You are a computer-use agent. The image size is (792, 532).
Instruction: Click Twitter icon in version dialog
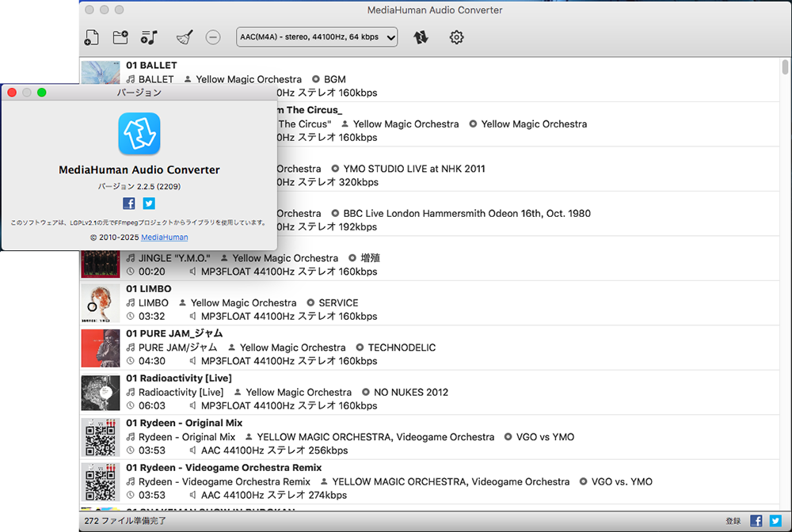(149, 203)
